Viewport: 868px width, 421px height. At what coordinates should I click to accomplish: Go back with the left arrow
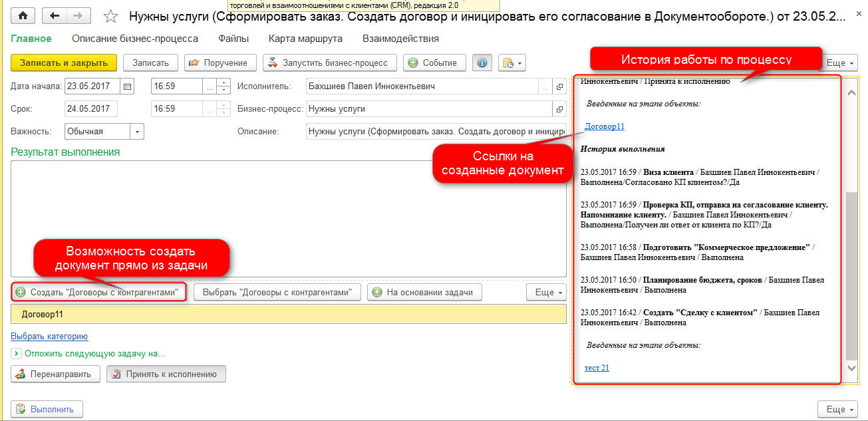(x=54, y=15)
